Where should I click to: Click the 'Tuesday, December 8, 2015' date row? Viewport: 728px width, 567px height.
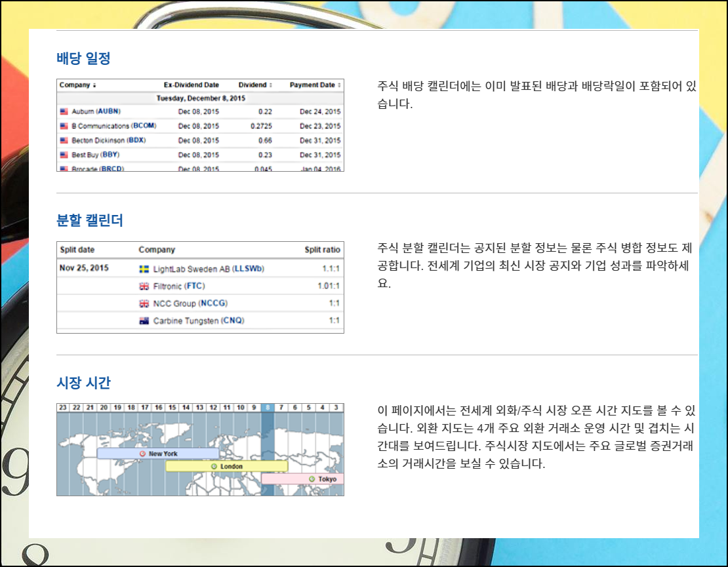(201, 98)
